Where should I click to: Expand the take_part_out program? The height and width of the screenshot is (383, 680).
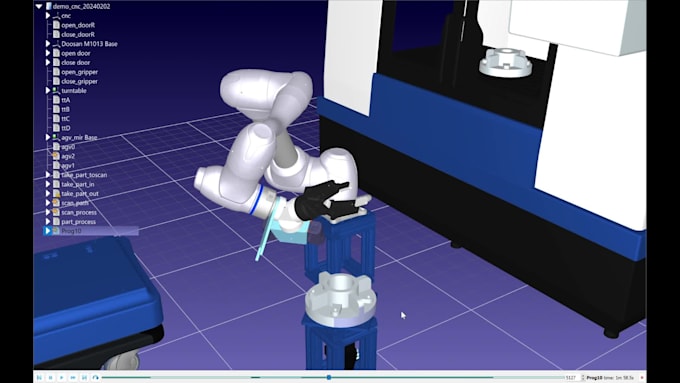pos(48,193)
